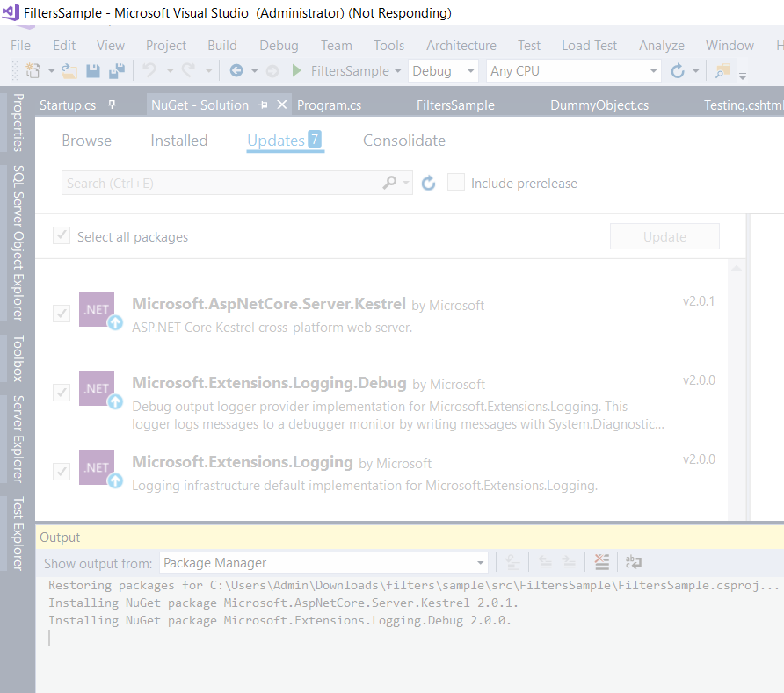The height and width of the screenshot is (693, 784).
Task: Open the toolbar overflow options arrow
Action: click(743, 76)
